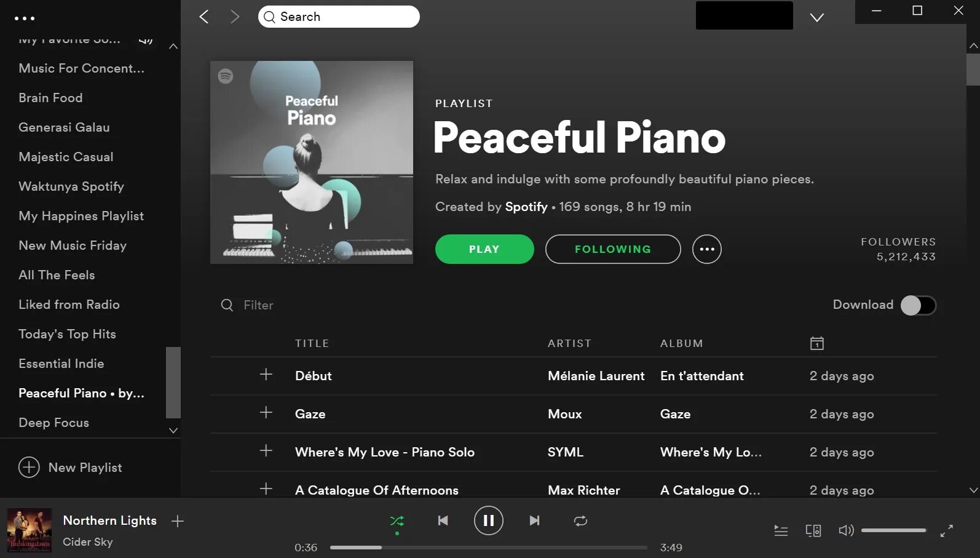Go back with the left arrow
Viewport: 980px width, 558px height.
pyautogui.click(x=204, y=17)
